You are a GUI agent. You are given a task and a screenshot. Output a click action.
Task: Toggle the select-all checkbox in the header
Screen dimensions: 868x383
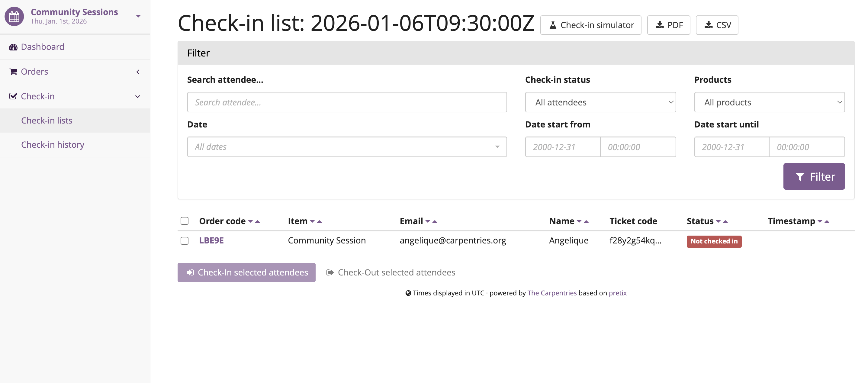pyautogui.click(x=185, y=220)
